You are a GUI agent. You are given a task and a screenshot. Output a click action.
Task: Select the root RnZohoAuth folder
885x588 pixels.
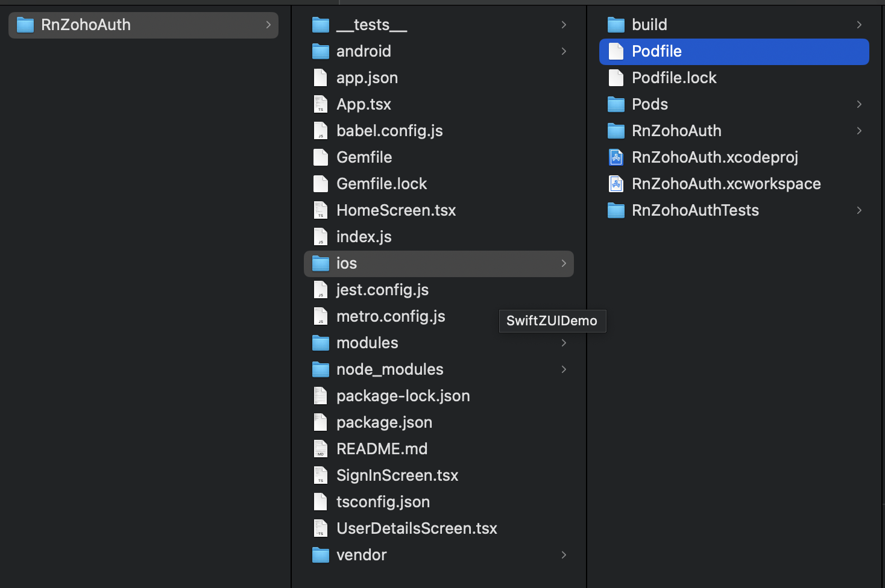coord(86,25)
